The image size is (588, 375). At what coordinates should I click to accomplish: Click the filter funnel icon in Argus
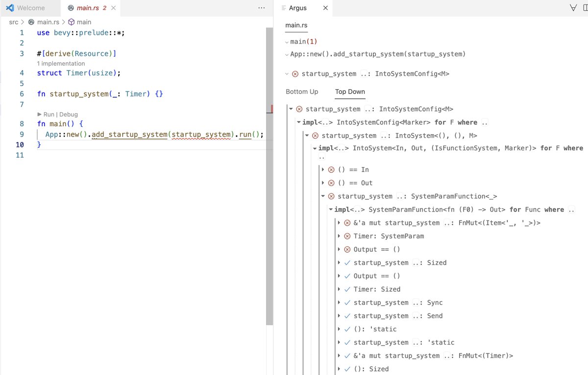click(573, 8)
